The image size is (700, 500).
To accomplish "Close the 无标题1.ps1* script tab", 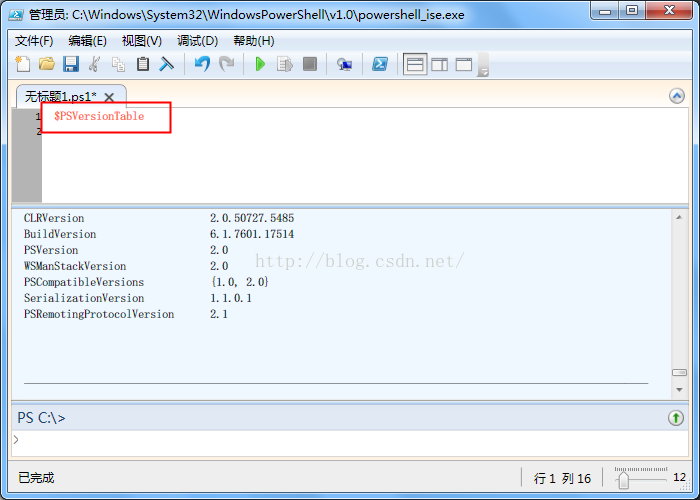I will [109, 97].
